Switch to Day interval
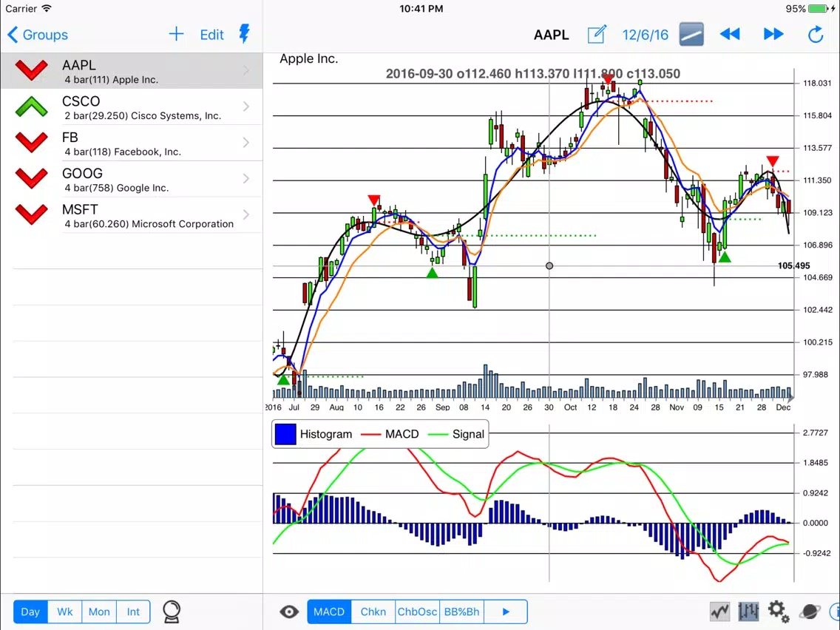840x630 pixels. click(x=30, y=612)
